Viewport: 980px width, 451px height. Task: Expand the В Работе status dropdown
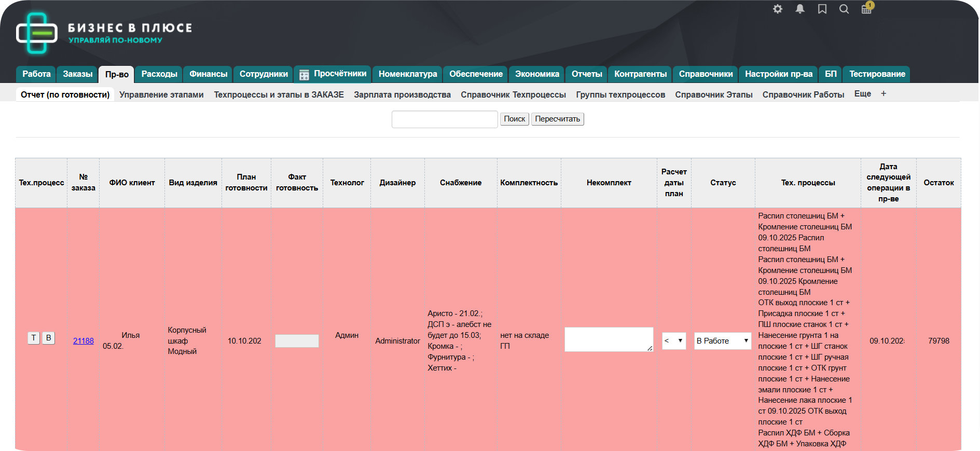pos(723,341)
